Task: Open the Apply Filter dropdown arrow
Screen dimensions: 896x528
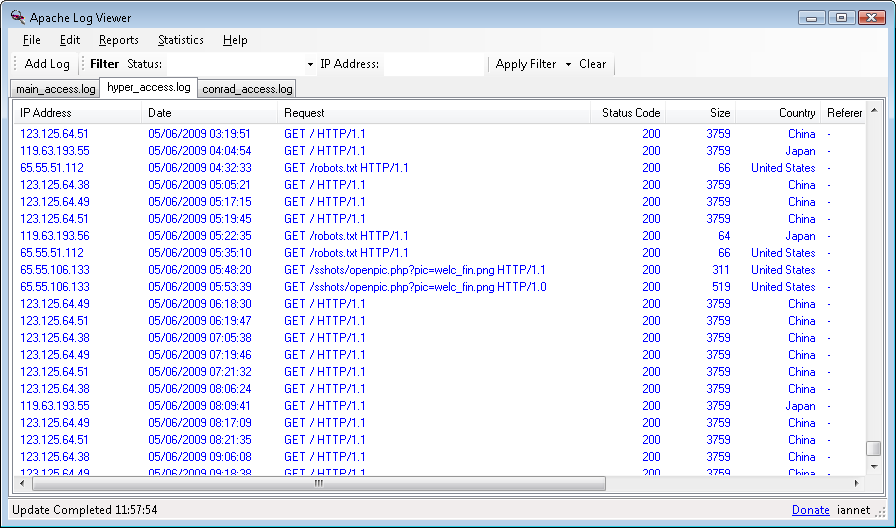Action: tap(568, 65)
